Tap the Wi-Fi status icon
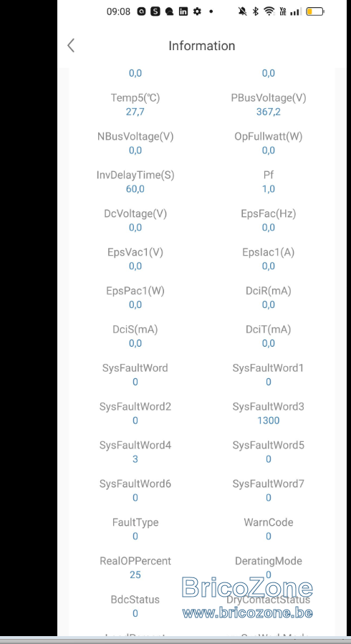The height and width of the screenshot is (644, 351). 269,11
